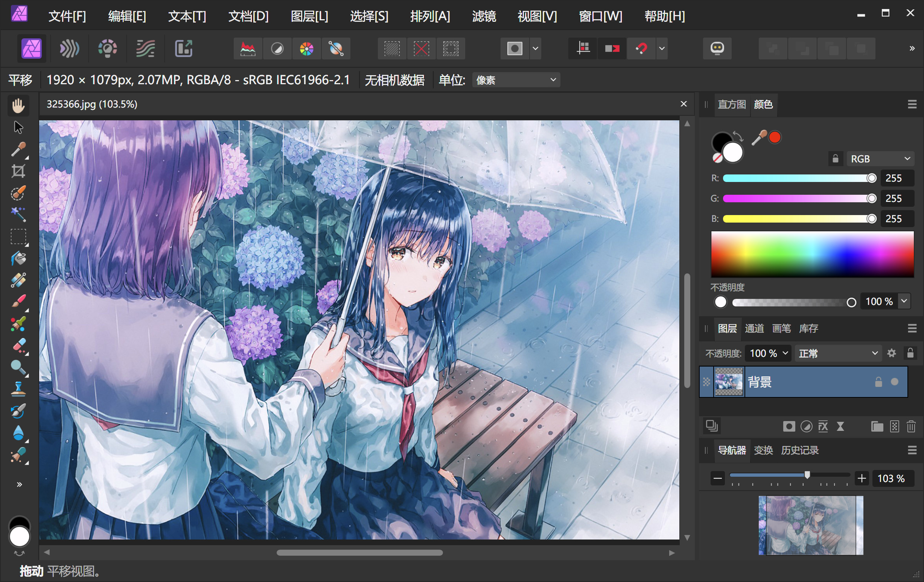Viewport: 924px width, 582px height.
Task: Click the Deselect selection icon
Action: 421,49
